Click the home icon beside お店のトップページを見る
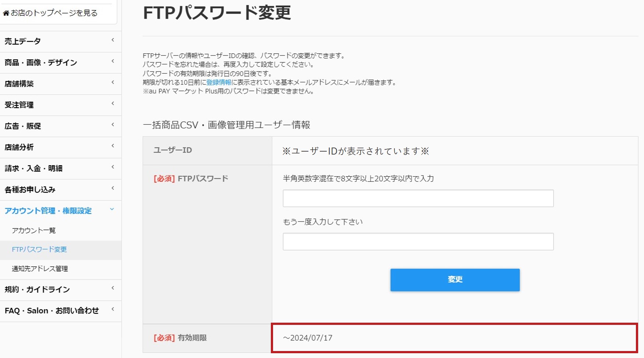The image size is (644, 358). [6, 13]
